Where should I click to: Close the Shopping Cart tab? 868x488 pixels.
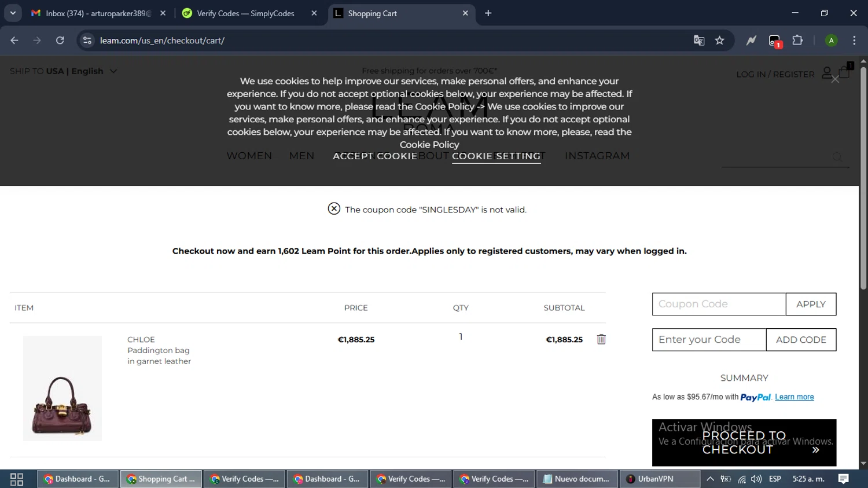coord(465,13)
